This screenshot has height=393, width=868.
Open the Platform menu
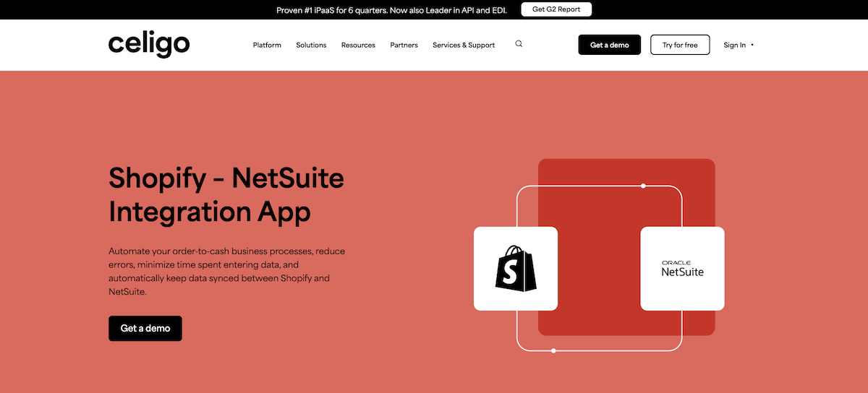point(267,45)
